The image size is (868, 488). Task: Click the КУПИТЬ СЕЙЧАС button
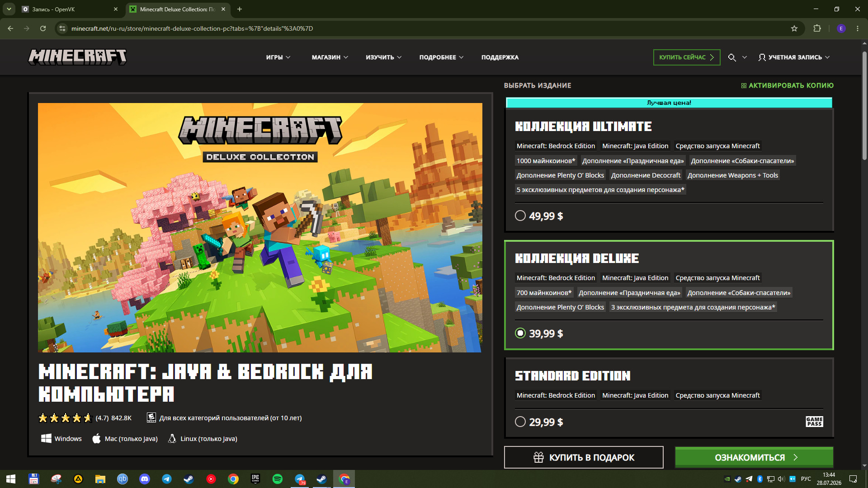(687, 57)
